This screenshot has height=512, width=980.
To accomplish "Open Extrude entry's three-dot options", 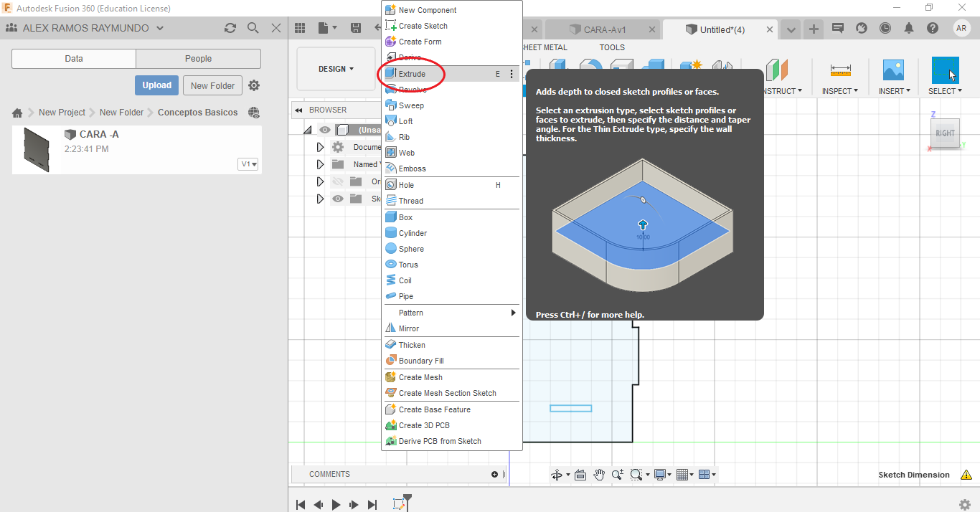I will pos(512,74).
